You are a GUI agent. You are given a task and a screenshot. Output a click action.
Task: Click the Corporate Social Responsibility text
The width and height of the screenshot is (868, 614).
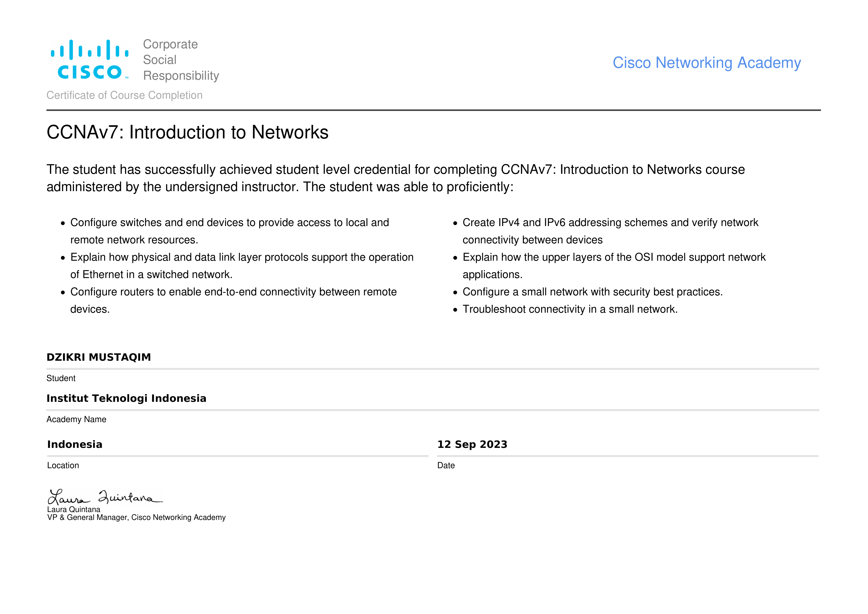click(181, 60)
